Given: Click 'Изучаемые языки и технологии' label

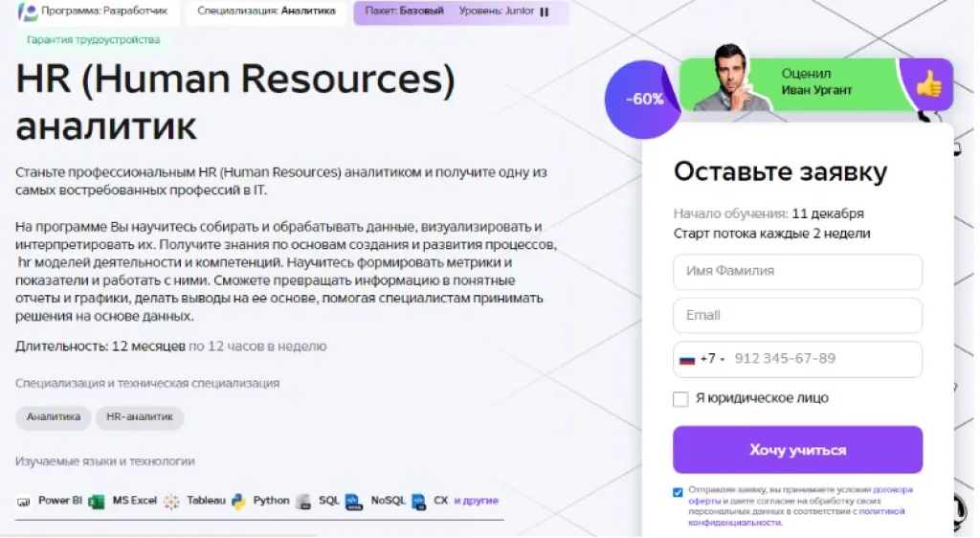Looking at the screenshot, I should click(105, 461).
